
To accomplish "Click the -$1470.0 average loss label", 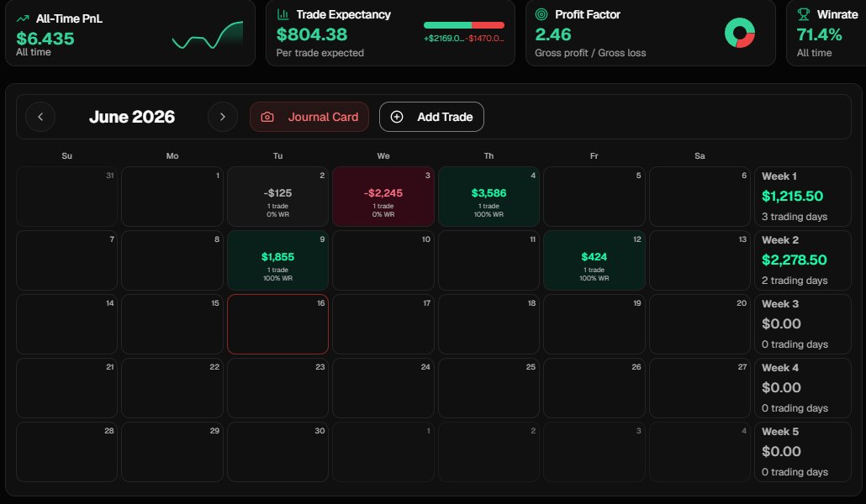I will pyautogui.click(x=484, y=38).
